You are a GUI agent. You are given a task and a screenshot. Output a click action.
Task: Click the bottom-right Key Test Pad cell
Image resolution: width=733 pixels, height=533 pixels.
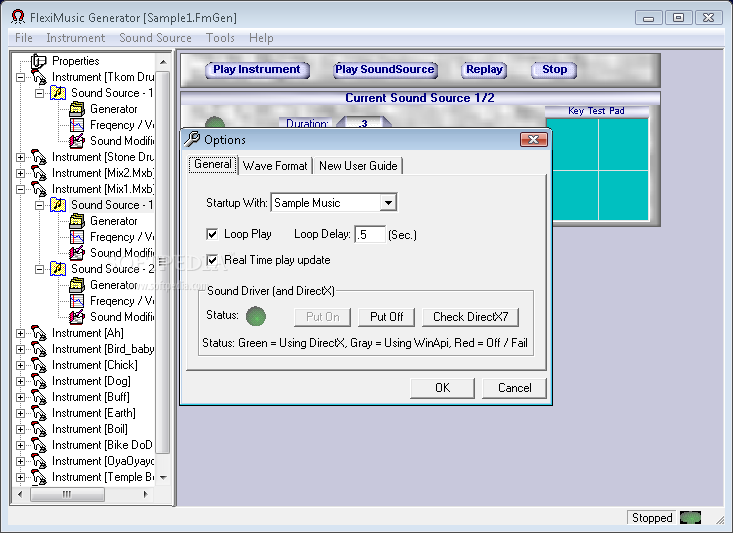624,195
